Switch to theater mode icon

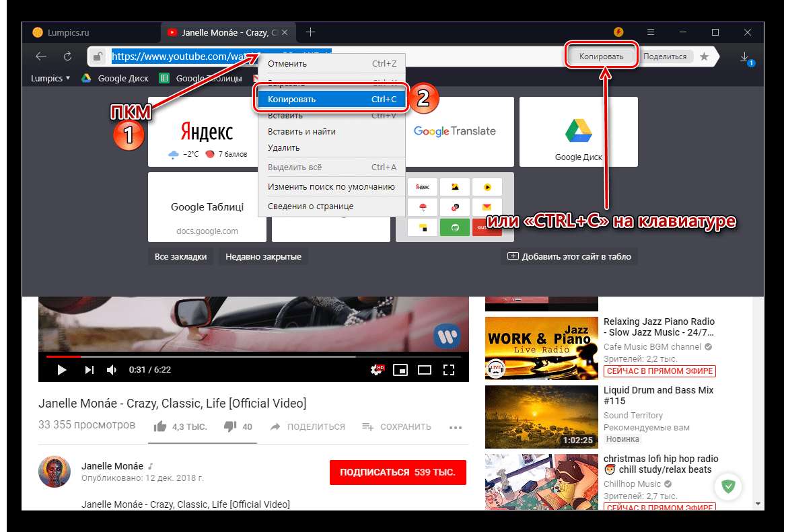(425, 370)
